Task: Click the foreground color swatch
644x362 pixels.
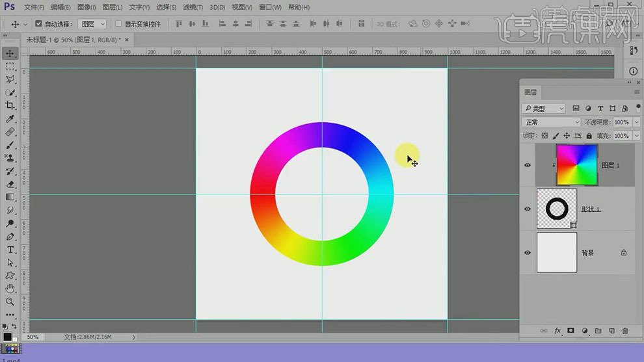Action: click(x=7, y=336)
